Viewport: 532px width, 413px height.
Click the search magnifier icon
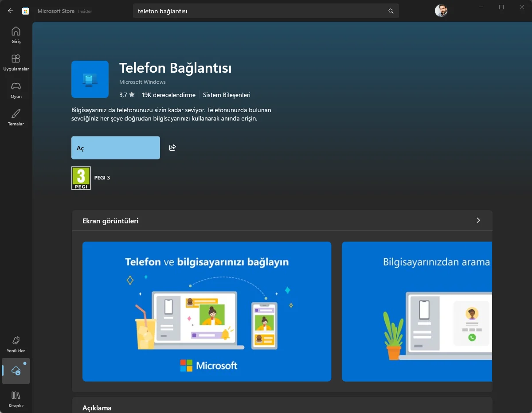coord(391,11)
